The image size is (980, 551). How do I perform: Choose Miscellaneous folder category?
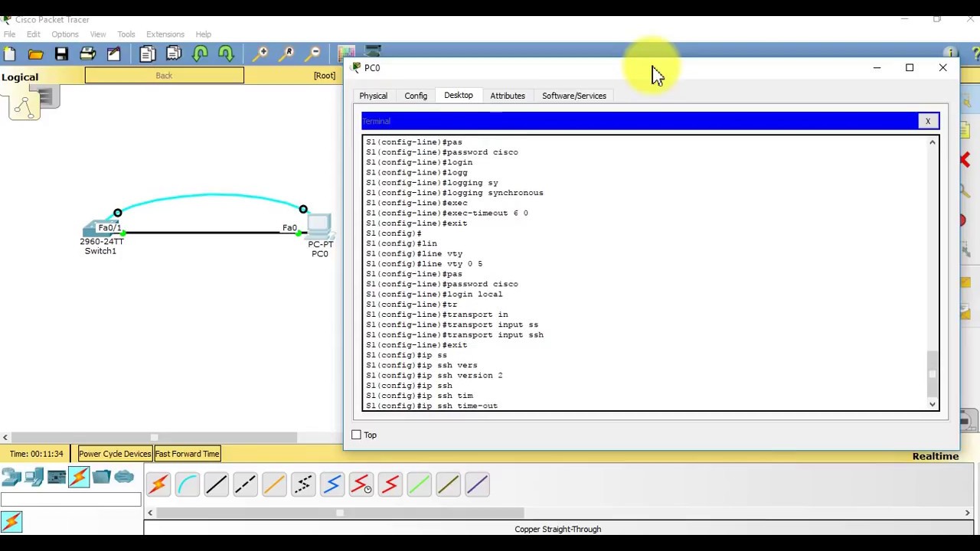point(101,477)
